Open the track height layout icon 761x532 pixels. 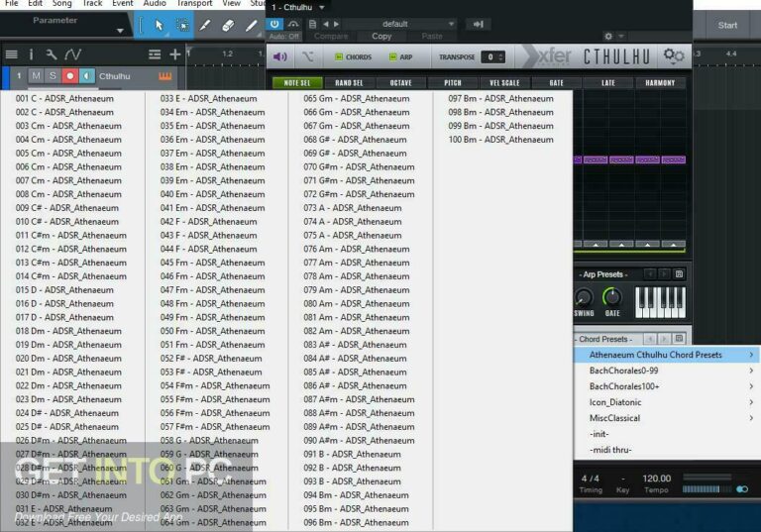pyautogui.click(x=155, y=54)
